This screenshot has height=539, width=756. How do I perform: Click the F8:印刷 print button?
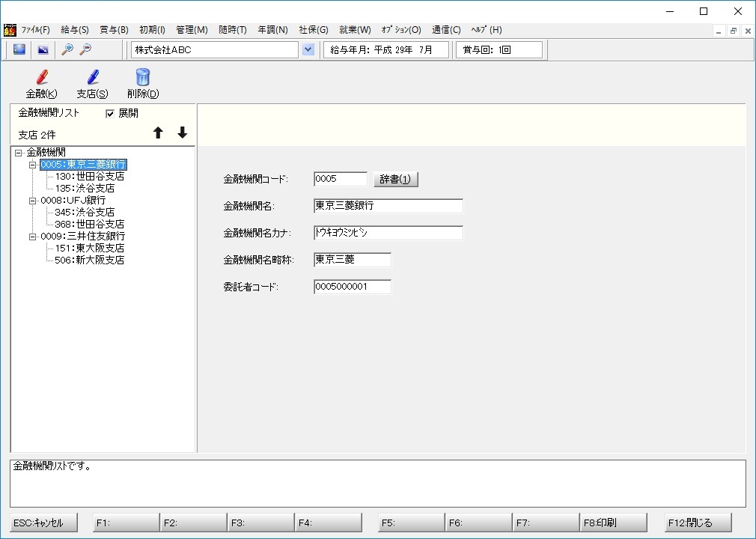pos(613,523)
